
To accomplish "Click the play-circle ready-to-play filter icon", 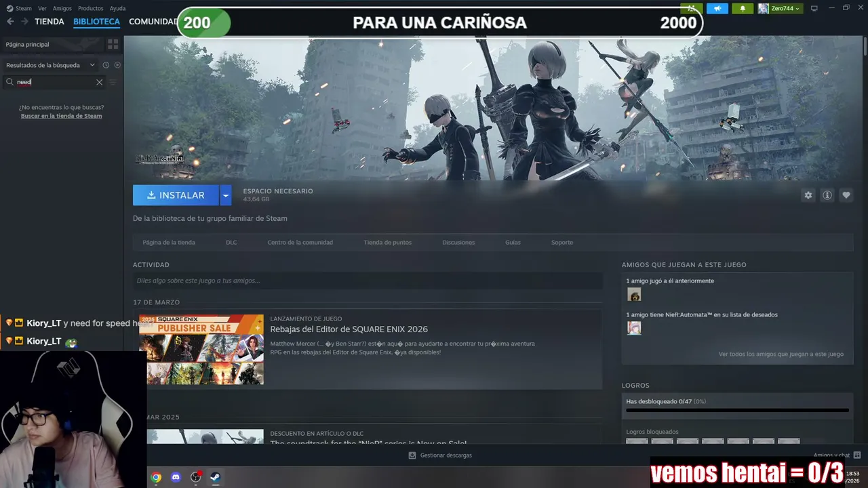I will [117, 65].
